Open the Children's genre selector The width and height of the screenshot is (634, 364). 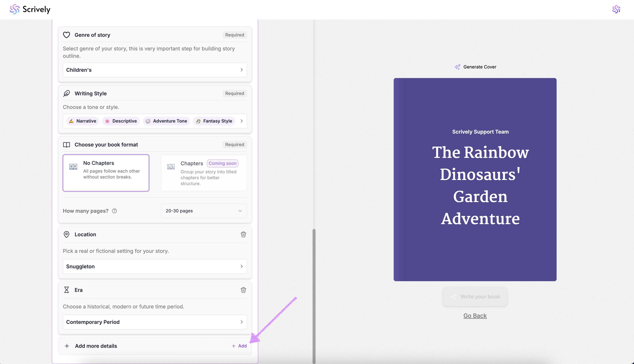point(155,70)
